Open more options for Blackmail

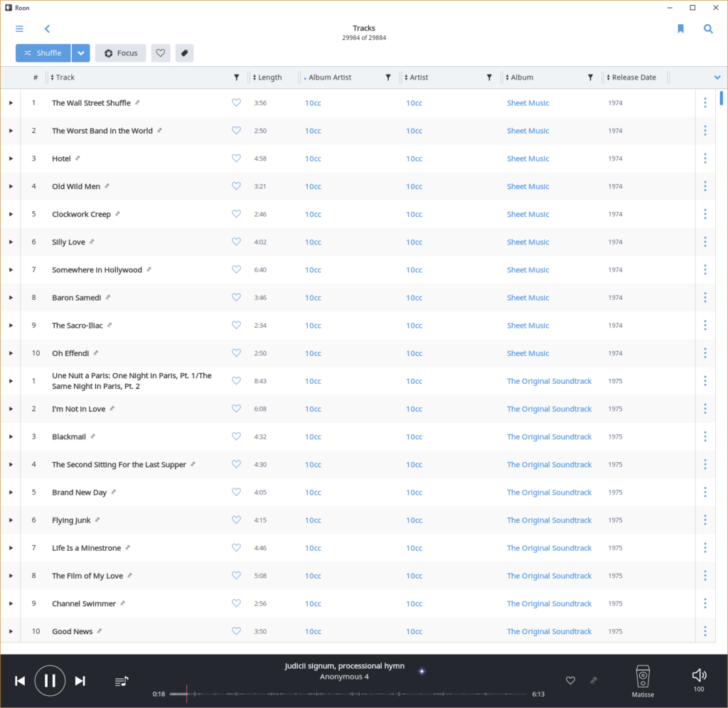[x=705, y=437]
